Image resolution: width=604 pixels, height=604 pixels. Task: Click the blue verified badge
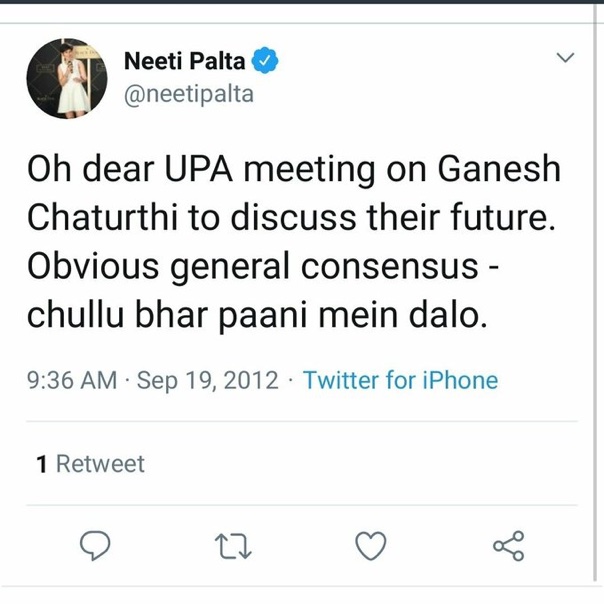point(264,61)
